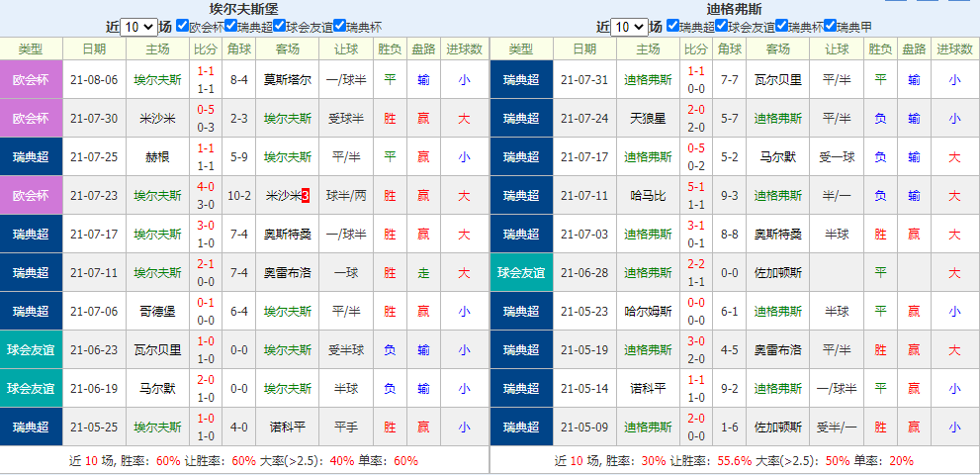This screenshot has height=475, width=980.
Task: Click the 天狼星 team name
Action: [x=648, y=119]
